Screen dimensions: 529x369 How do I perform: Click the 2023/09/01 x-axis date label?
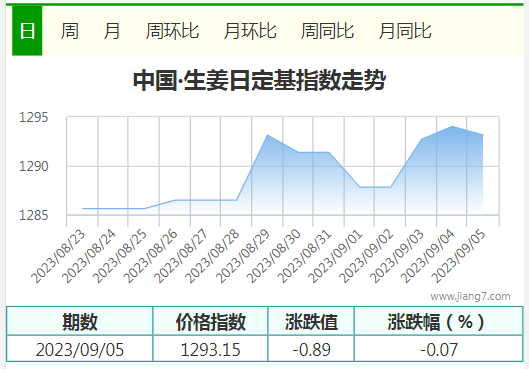(x=335, y=256)
